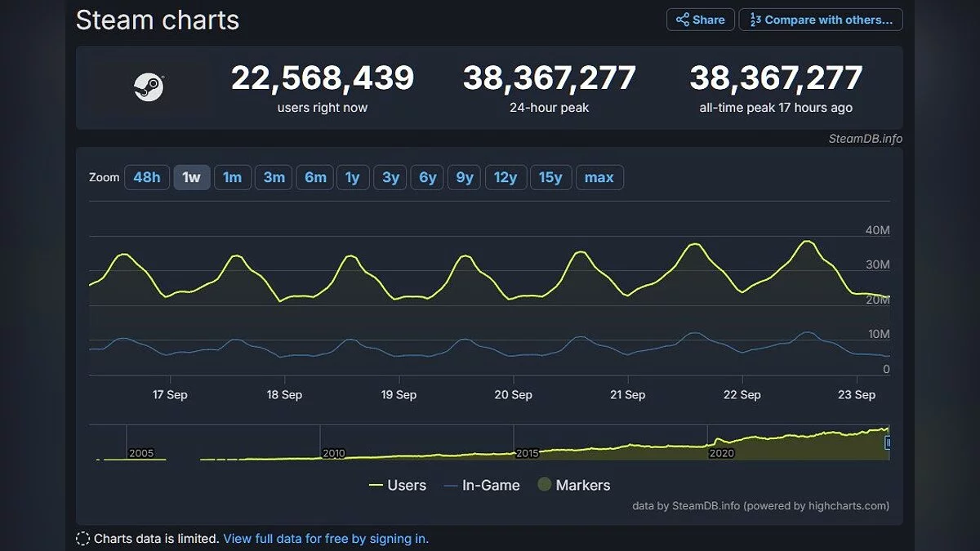Click the 2015 area in navigator timeline
980x551 pixels.
[x=527, y=453]
